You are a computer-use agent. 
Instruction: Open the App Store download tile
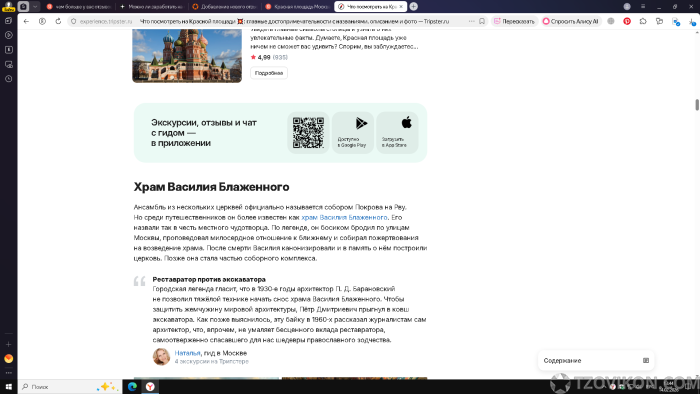(397, 133)
